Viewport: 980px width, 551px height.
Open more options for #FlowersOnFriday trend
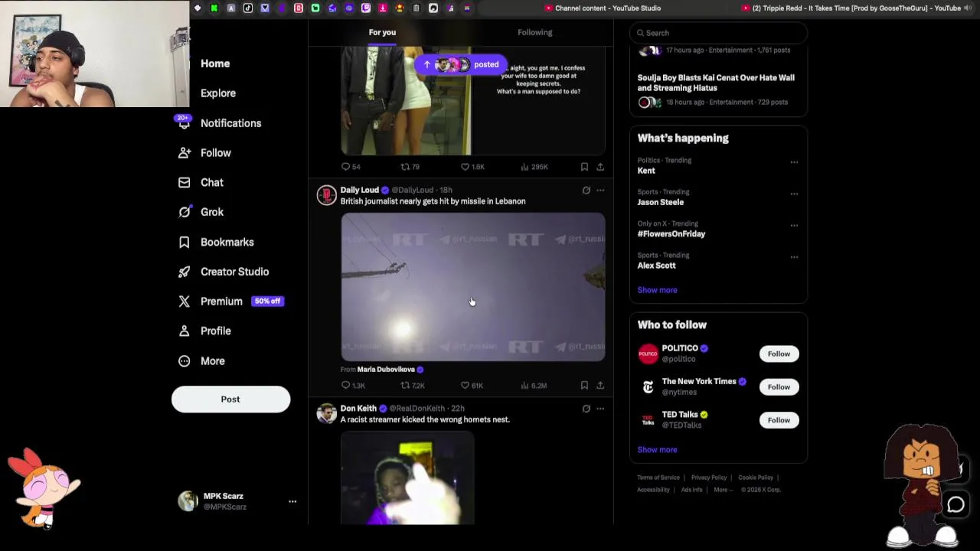coord(794,226)
